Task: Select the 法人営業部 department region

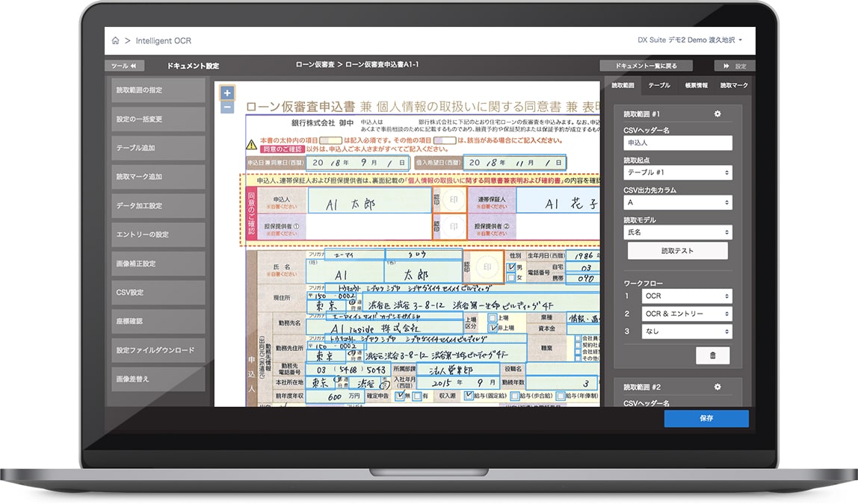Action: 457,370
